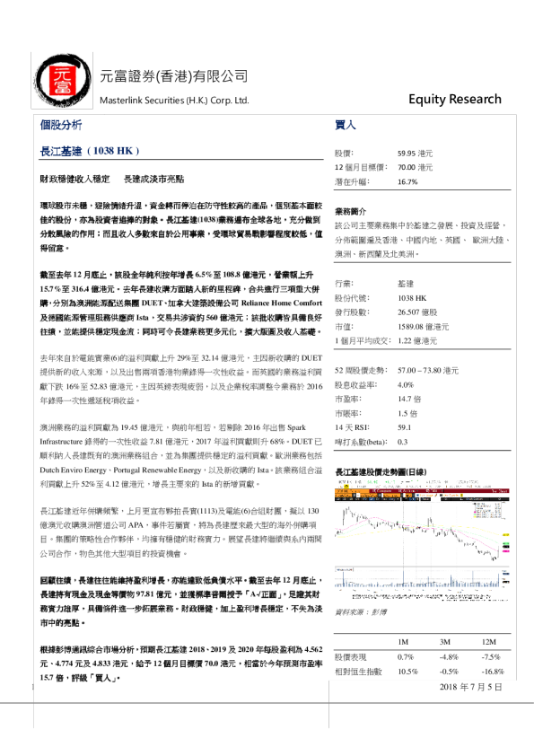Click the chart source note 資料來源：彭博

pyautogui.click(x=361, y=611)
